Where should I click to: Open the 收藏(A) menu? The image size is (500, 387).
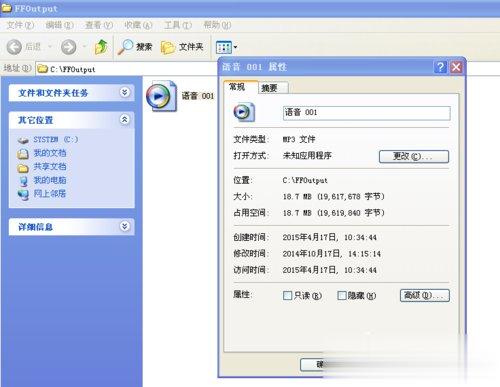[x=138, y=25]
